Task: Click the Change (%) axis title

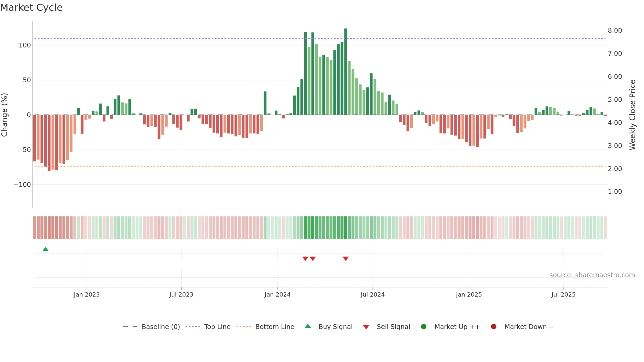Action: tap(4, 115)
